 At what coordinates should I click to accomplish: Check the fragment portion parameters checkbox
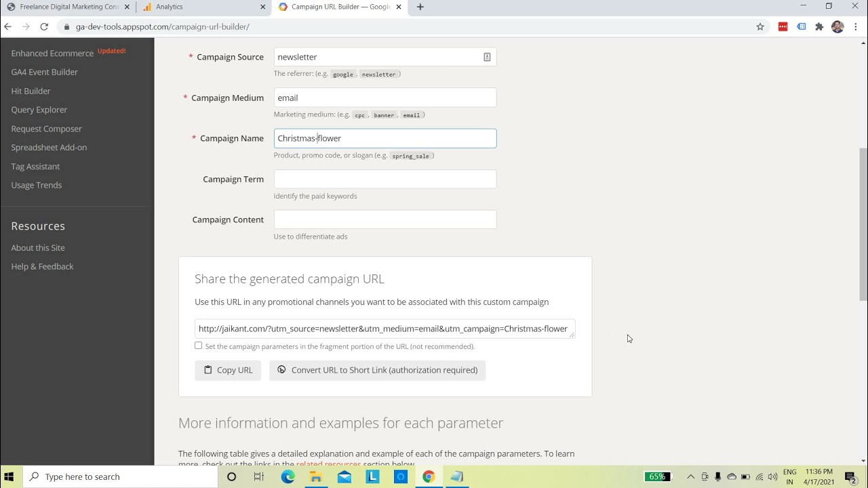[x=199, y=346]
